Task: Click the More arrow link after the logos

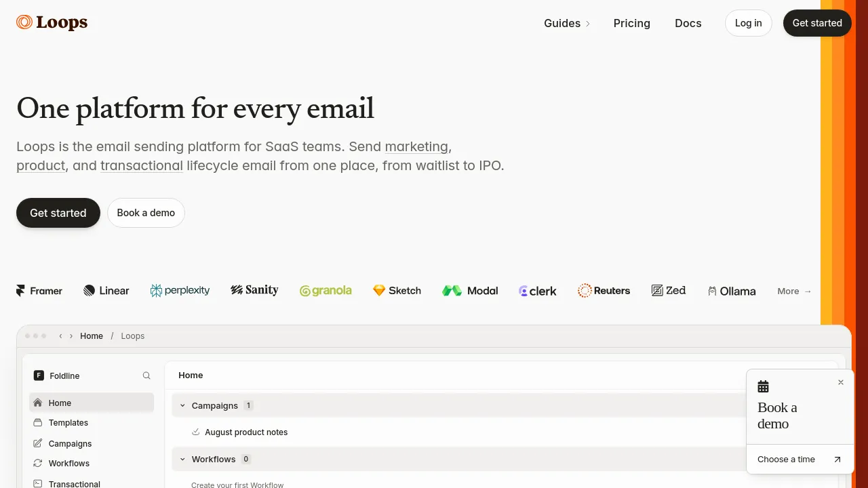Action: pyautogui.click(x=794, y=291)
